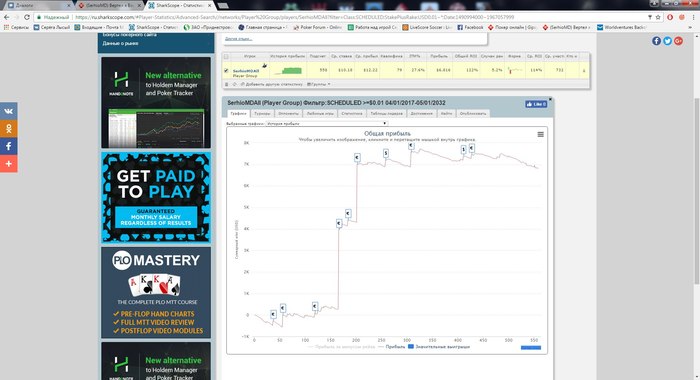Open the Найти tab
This screenshot has height=380, width=700.
(446, 113)
